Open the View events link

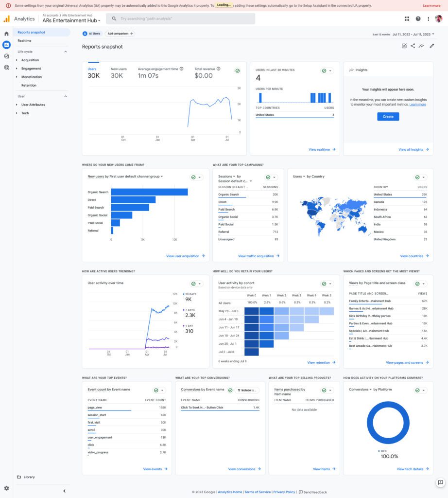pyautogui.click(x=155, y=469)
